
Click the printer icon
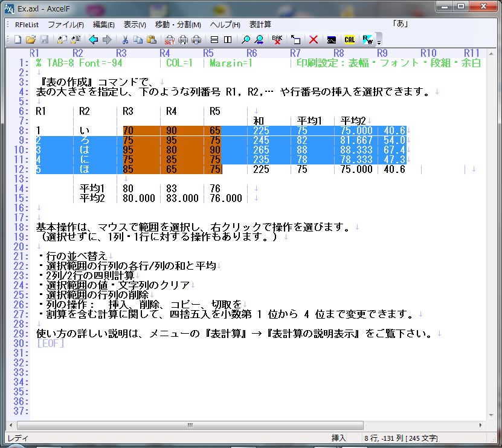coord(196,40)
